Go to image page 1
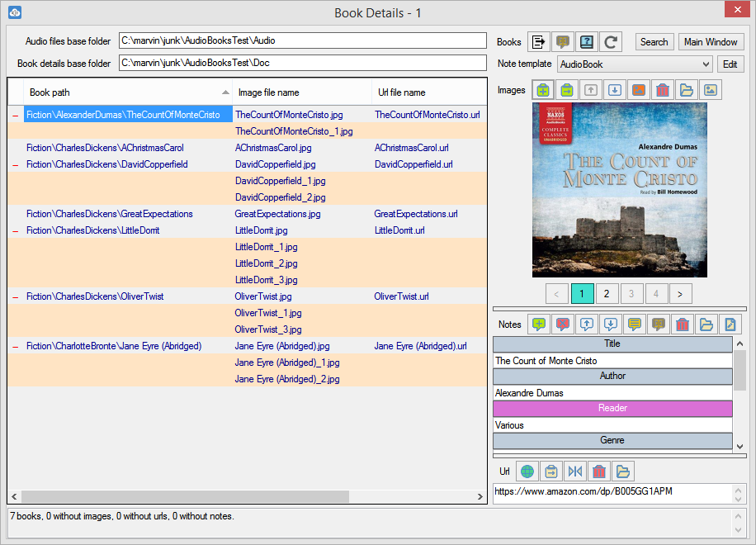The image size is (756, 545). click(582, 294)
